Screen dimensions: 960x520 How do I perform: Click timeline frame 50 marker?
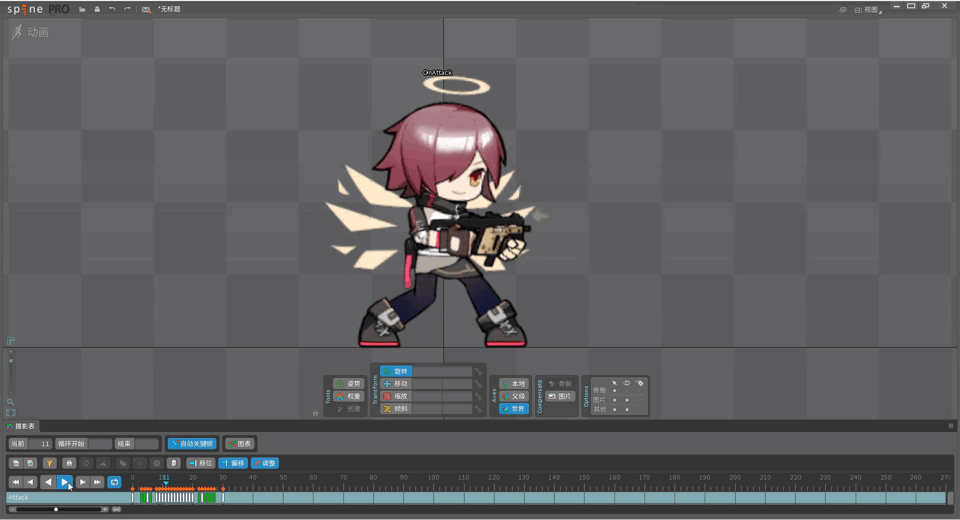click(x=283, y=478)
